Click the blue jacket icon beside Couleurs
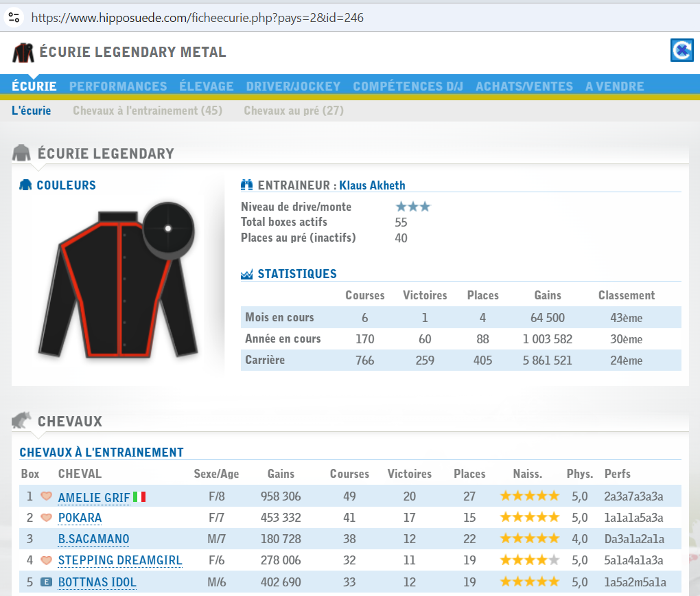This screenshot has height=596, width=700. pyautogui.click(x=25, y=185)
